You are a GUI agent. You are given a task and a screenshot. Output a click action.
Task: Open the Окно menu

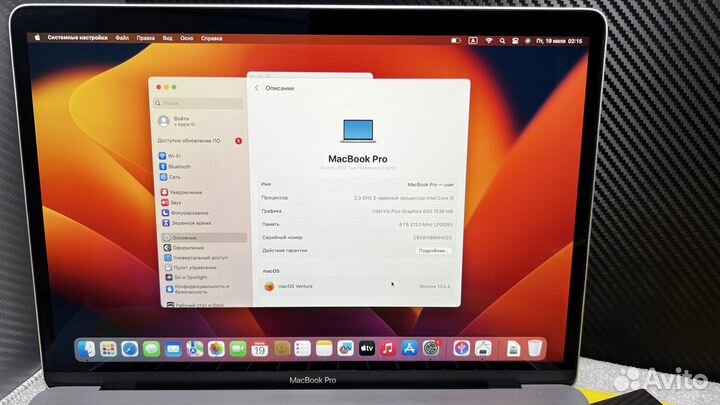186,38
